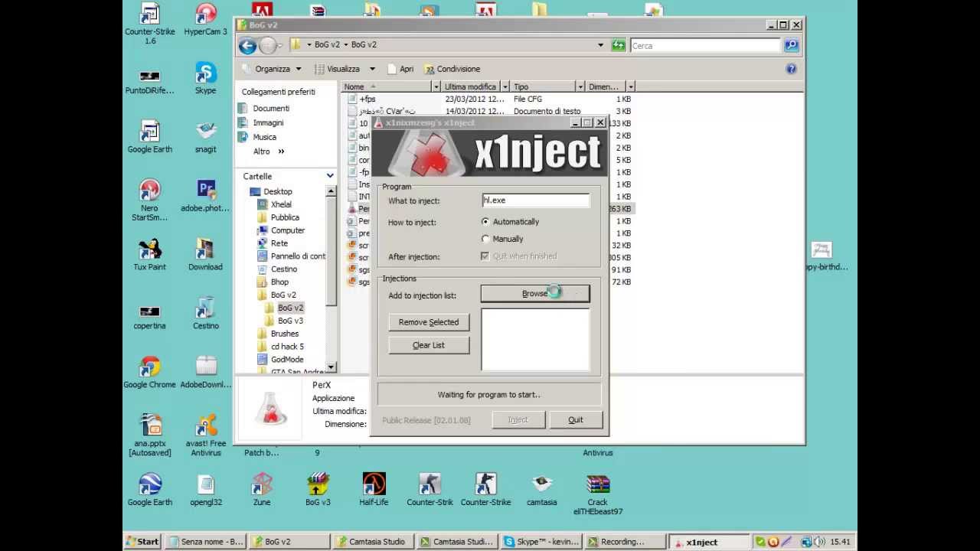Viewport: 980px width, 551px height.
Task: Click Explorer back navigation arrow
Action: [x=247, y=46]
